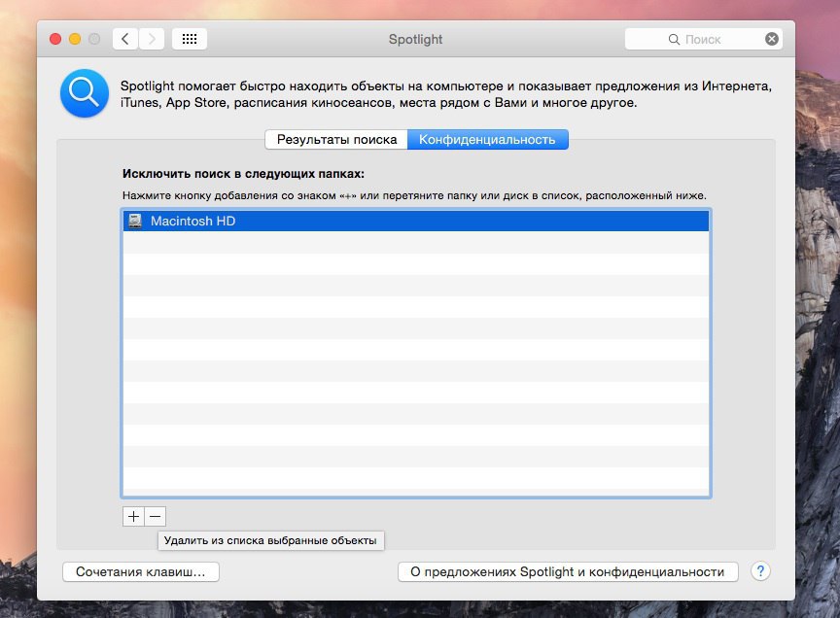Clear the search field with the X icon
Viewport: 840px width, 618px height.
[x=771, y=39]
